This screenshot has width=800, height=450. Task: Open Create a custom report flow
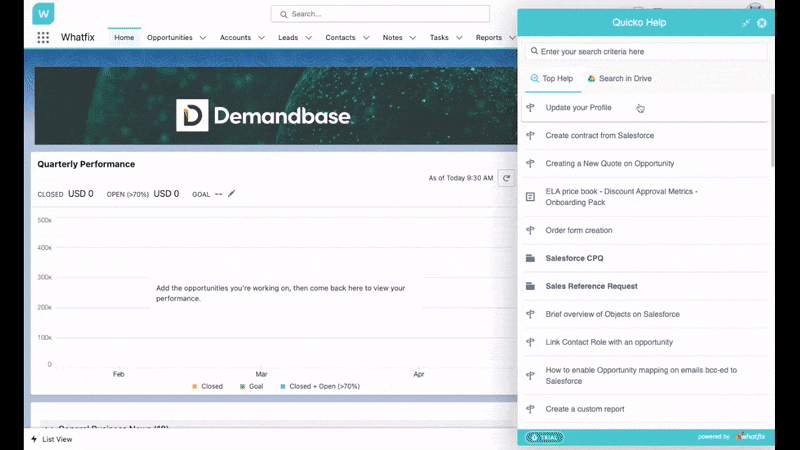(x=644, y=409)
